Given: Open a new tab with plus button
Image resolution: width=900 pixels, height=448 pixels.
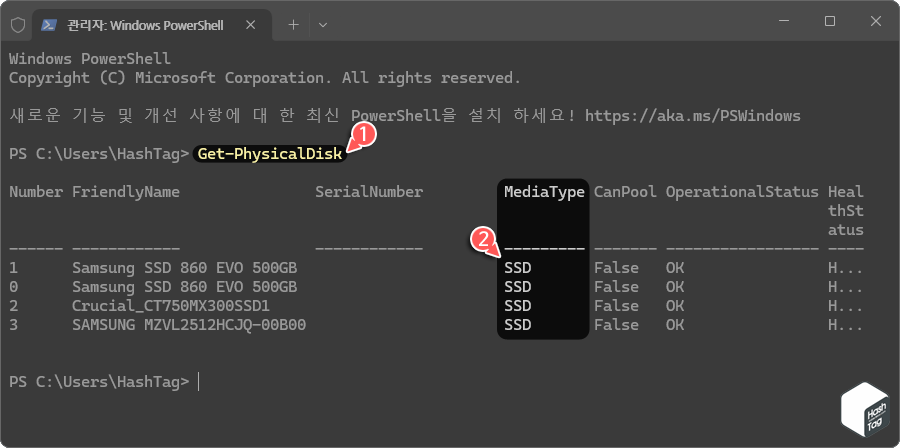Looking at the screenshot, I should (x=293, y=25).
